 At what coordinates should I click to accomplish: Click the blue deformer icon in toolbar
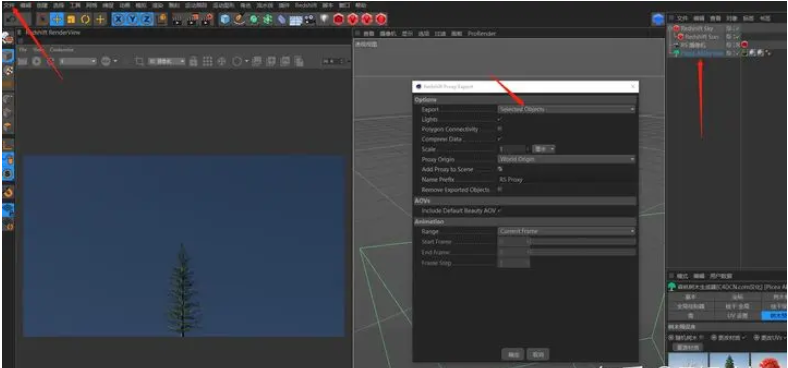point(281,19)
